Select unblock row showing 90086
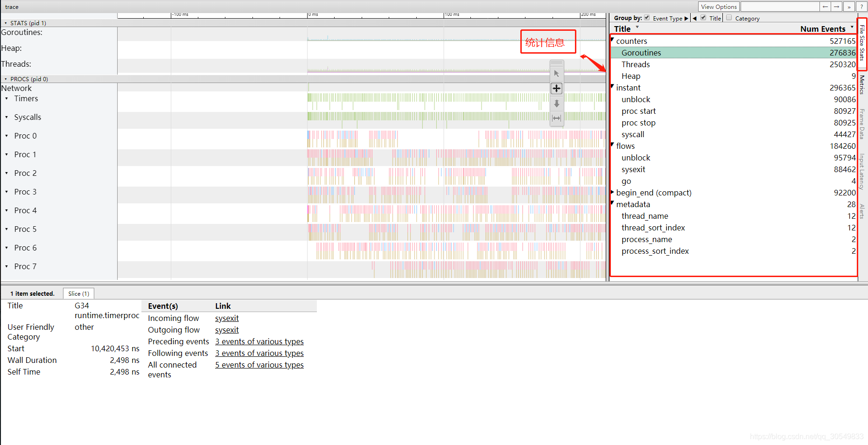 (734, 99)
